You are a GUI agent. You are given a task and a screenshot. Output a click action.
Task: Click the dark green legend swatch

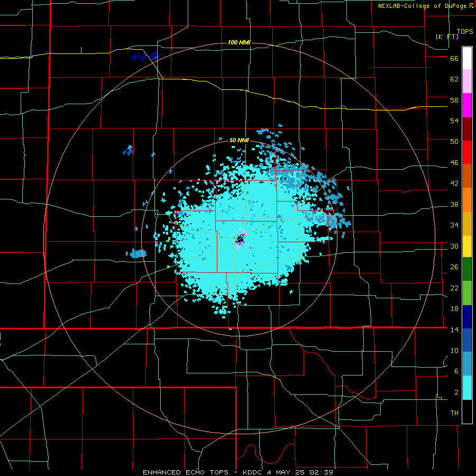467,269
